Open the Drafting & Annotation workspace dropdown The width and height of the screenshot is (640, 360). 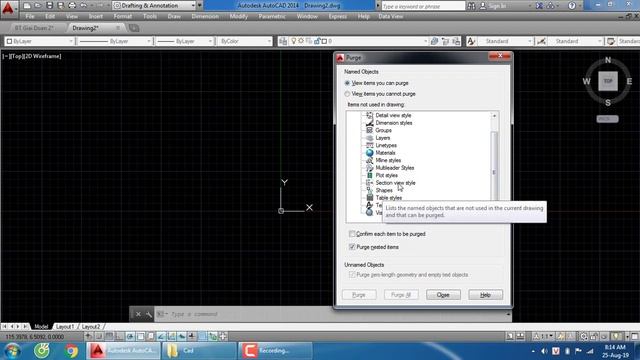154,6
